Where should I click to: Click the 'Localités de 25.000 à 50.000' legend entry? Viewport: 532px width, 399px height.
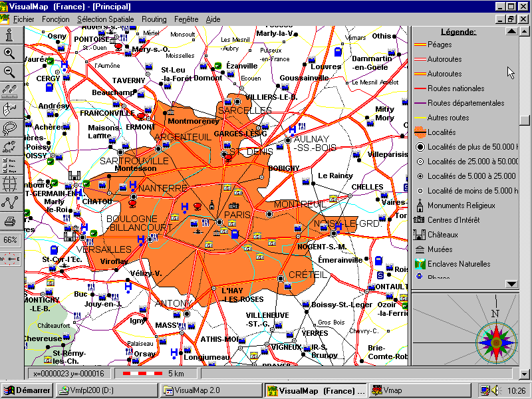(466, 162)
